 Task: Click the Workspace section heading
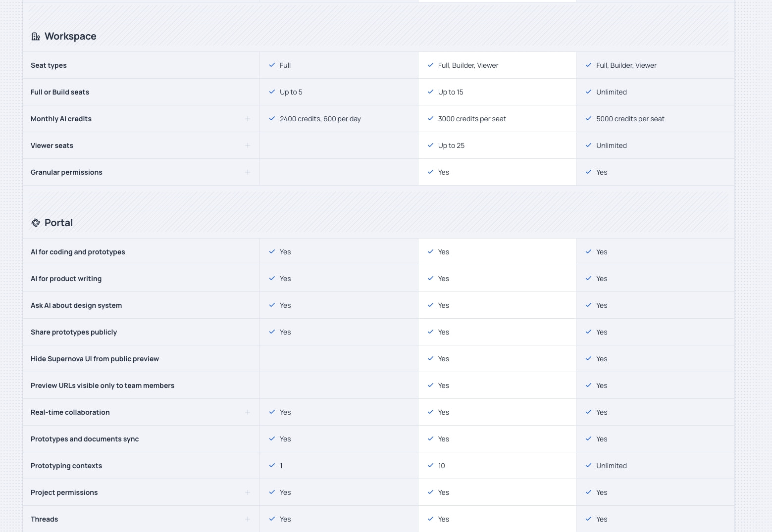[x=70, y=37]
